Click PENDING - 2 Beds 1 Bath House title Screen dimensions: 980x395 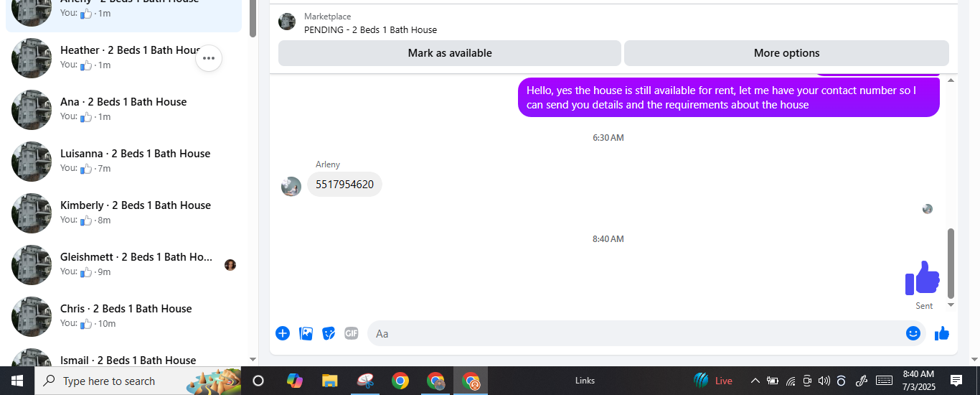coord(370,30)
